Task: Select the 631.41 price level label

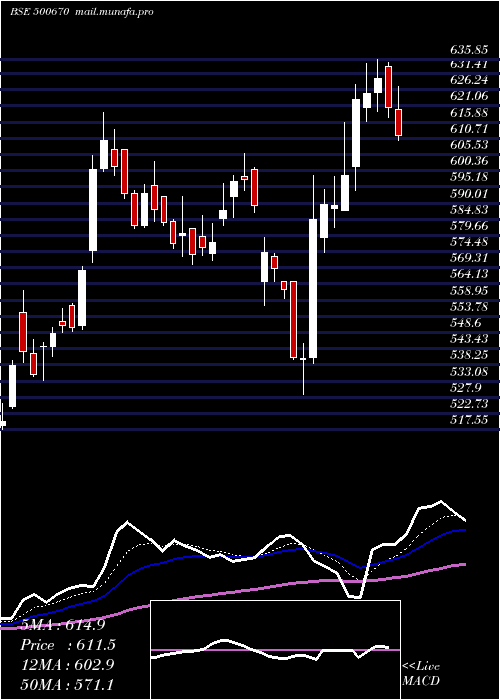Action: click(x=468, y=64)
